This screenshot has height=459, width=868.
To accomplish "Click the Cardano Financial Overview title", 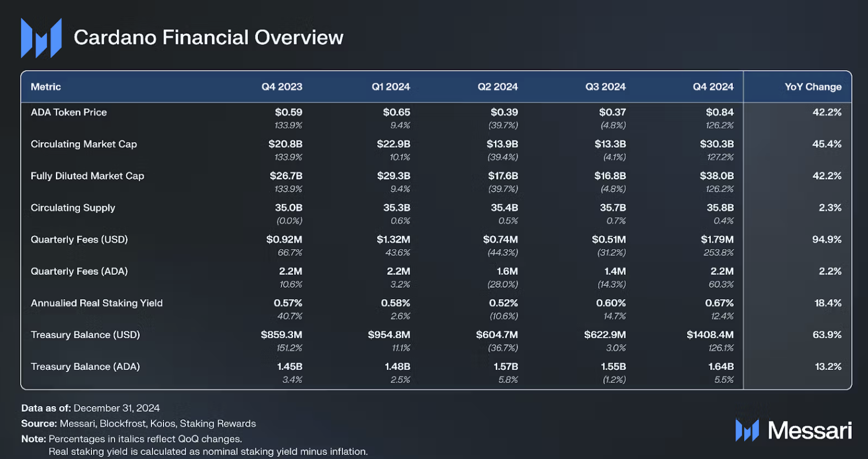I will point(208,38).
